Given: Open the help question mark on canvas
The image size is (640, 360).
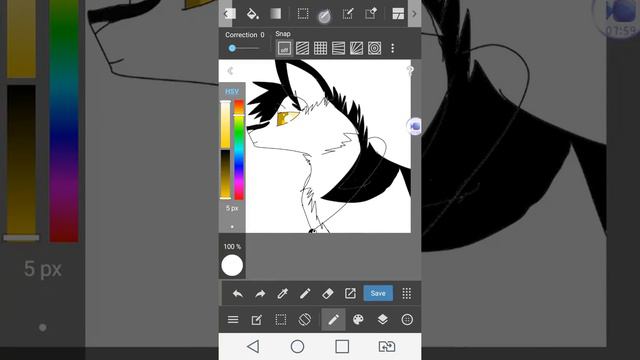Looking at the screenshot, I should [x=410, y=71].
